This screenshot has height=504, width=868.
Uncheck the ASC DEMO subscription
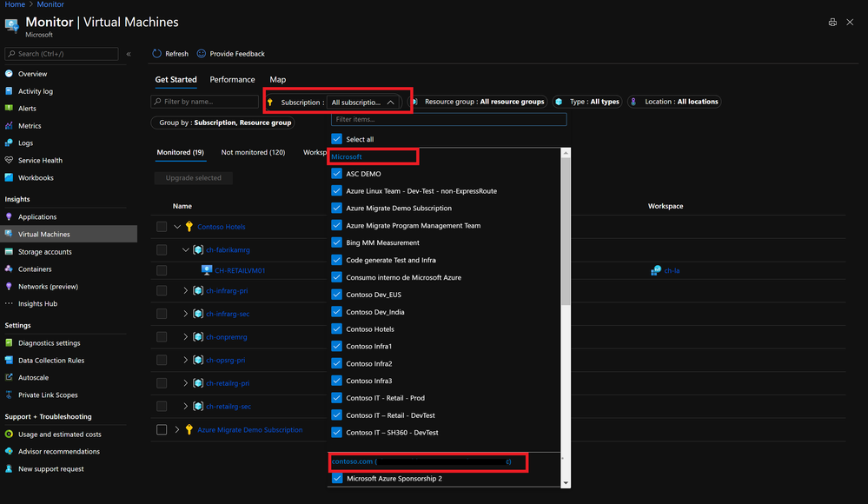[336, 173]
